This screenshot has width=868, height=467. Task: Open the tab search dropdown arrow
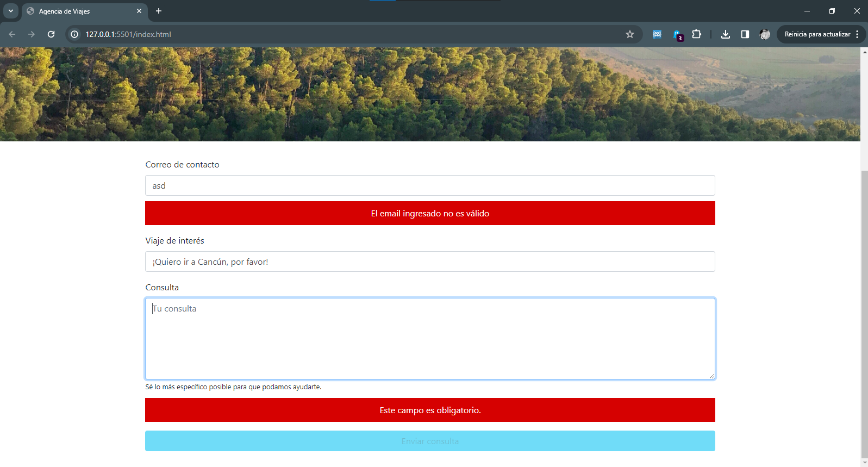tap(11, 11)
